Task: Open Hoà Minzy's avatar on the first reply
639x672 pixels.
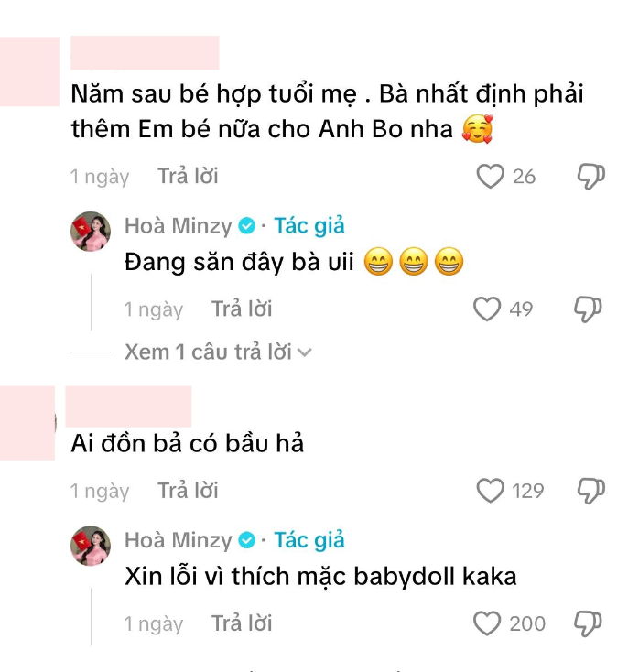Action: pos(91,232)
